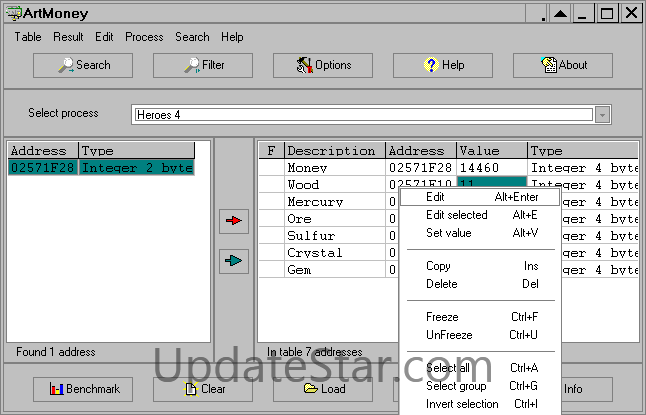
Task: Select the Money row description
Action: (x=335, y=167)
